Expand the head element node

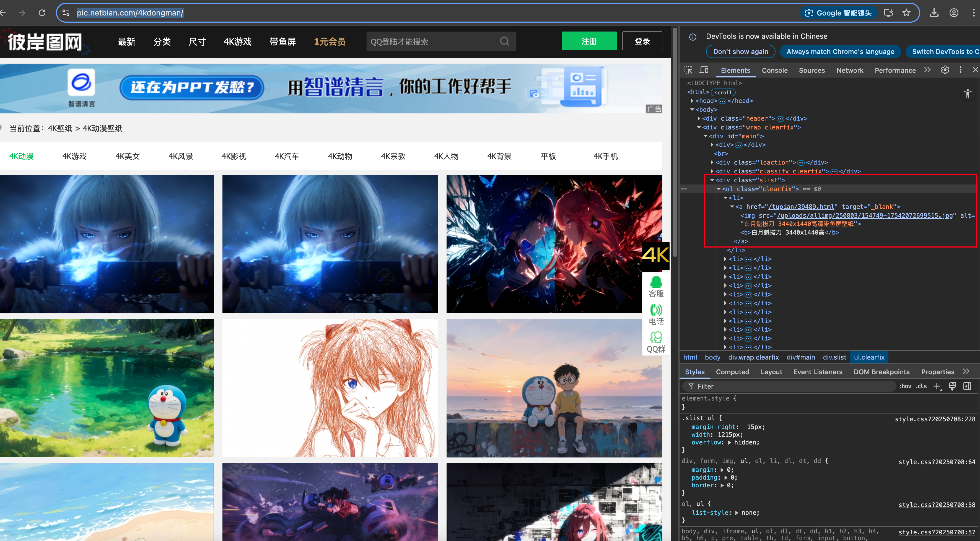click(692, 101)
